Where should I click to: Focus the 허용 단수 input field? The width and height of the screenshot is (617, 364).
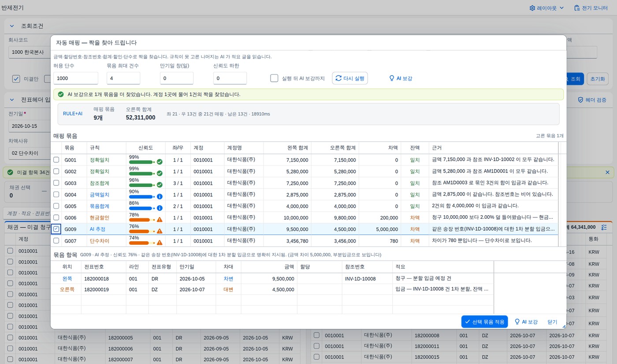[x=76, y=78]
